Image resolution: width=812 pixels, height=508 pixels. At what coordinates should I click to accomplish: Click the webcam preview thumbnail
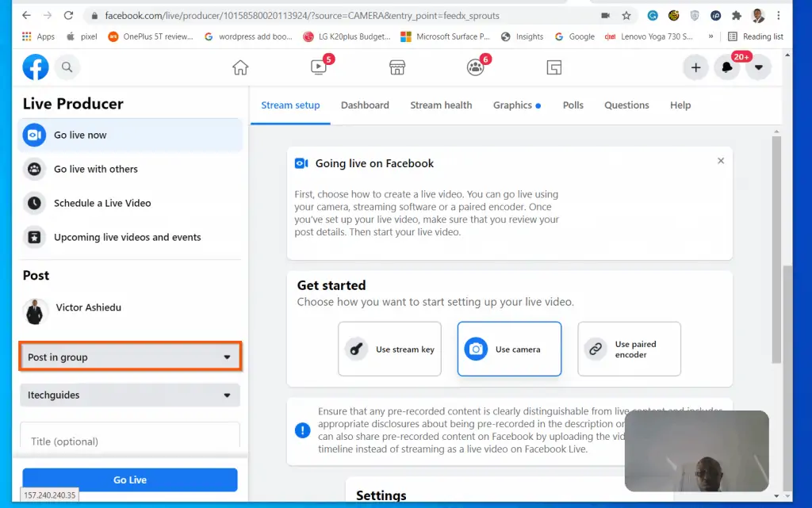coord(697,451)
